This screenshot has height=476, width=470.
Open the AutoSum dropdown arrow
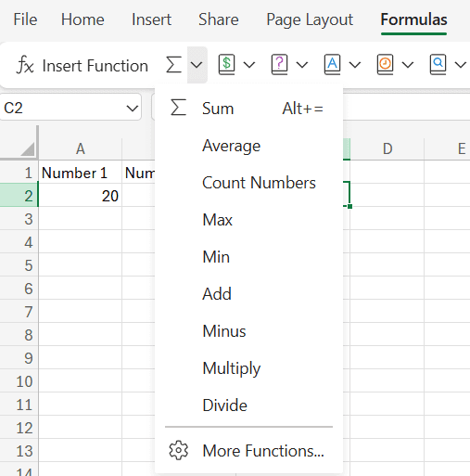[x=197, y=65]
